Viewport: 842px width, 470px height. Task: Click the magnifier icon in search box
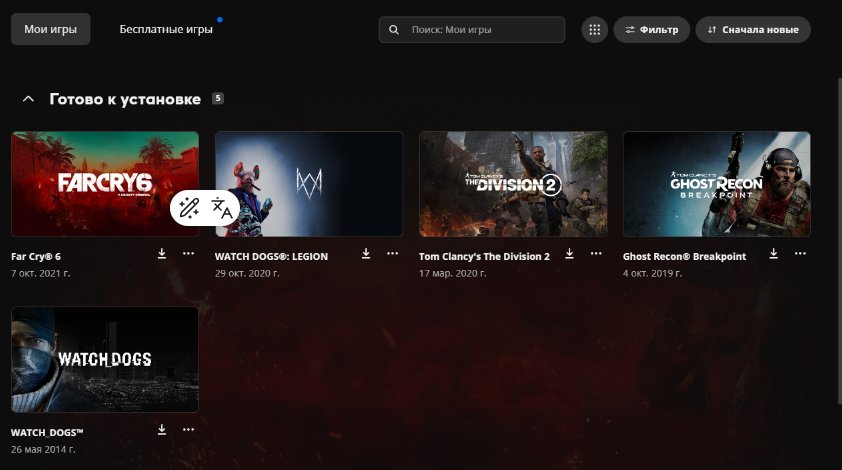(x=394, y=30)
